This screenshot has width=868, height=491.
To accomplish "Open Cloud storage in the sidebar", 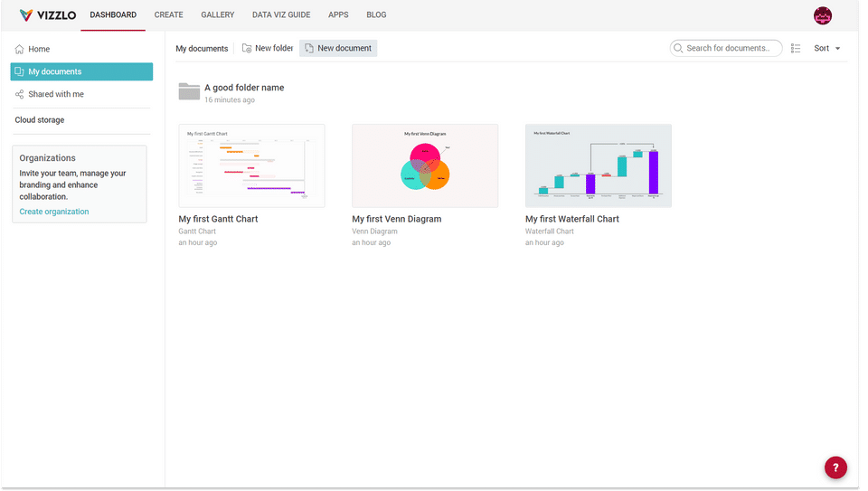I will (40, 119).
